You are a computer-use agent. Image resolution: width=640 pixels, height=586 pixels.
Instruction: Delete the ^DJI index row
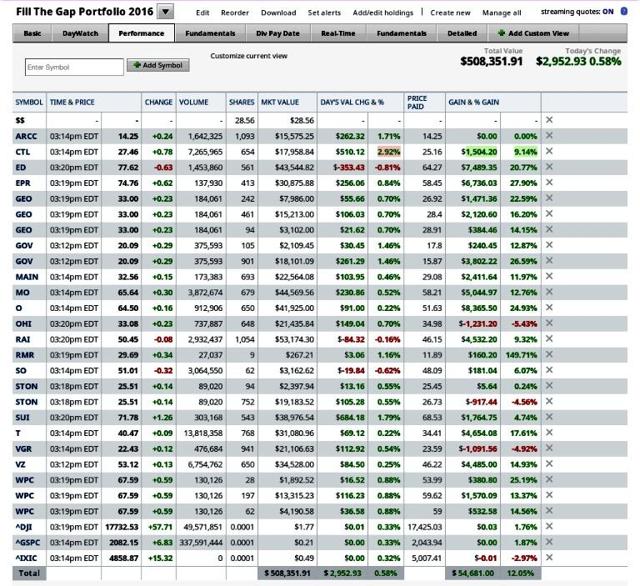point(549,526)
